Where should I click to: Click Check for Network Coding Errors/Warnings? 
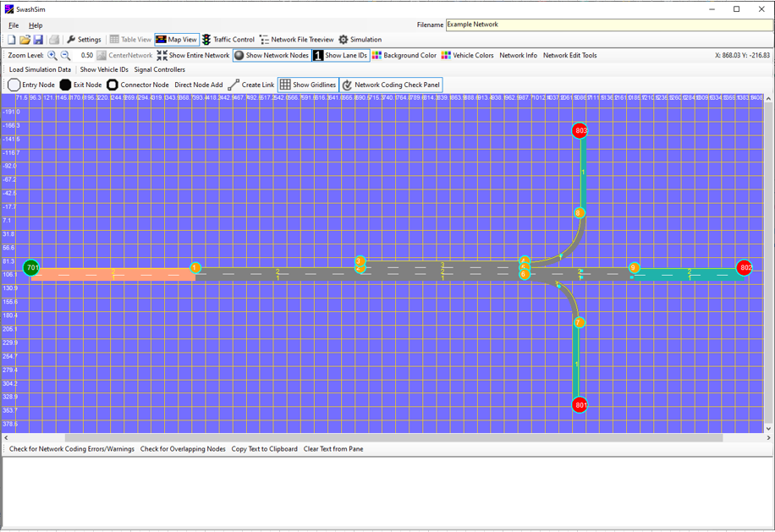point(72,449)
